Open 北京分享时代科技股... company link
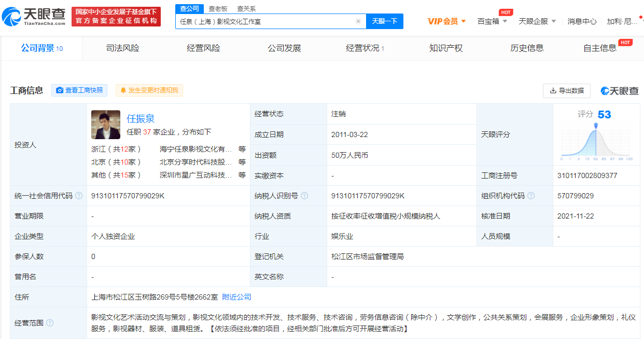Image resolution: width=644 pixels, height=339 pixels. pos(196,162)
